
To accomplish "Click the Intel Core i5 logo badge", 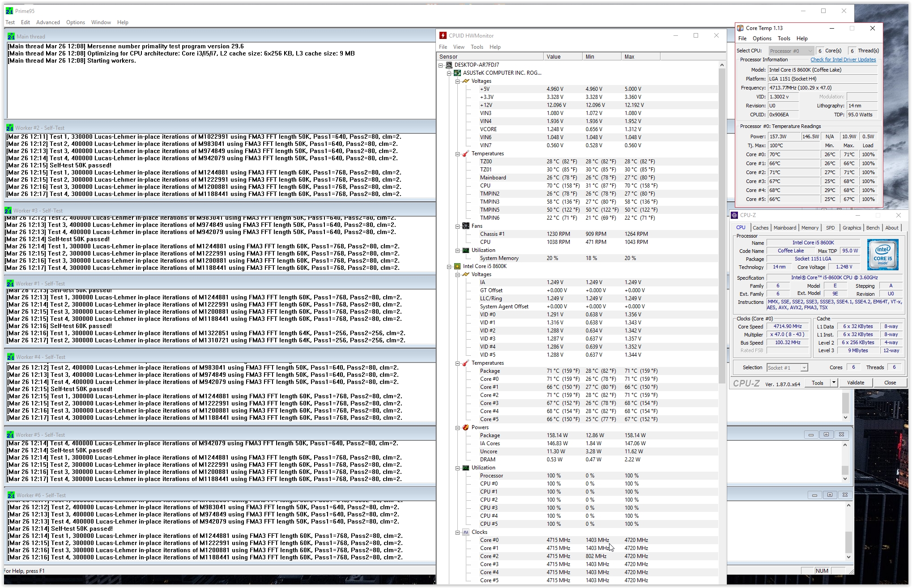I will pyautogui.click(x=882, y=255).
